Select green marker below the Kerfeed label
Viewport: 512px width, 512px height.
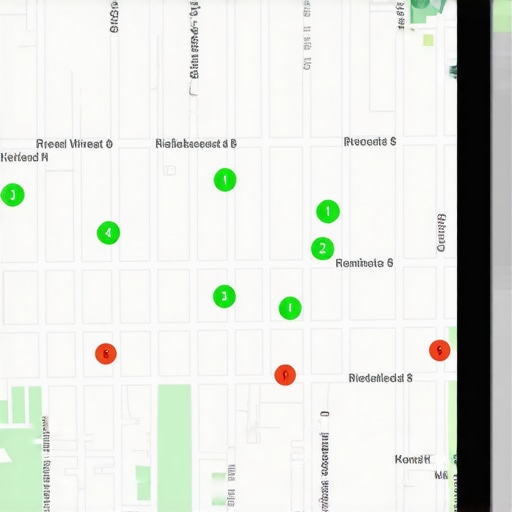13,195
